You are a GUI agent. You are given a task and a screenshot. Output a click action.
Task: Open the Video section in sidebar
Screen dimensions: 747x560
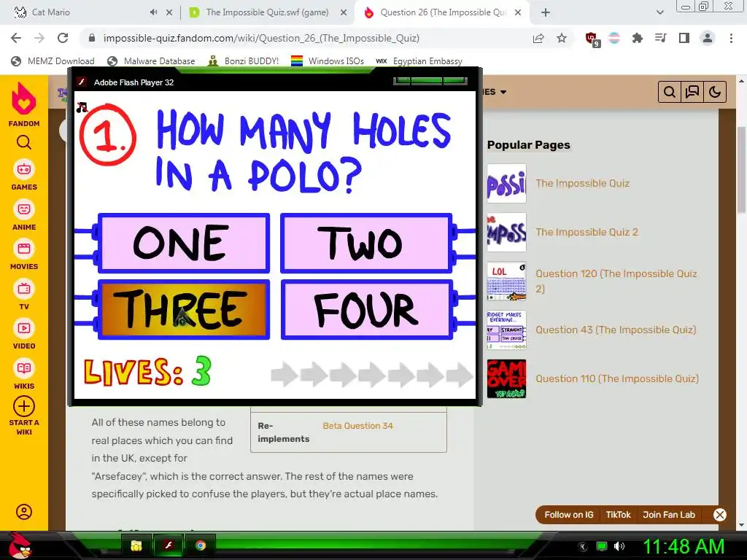click(24, 335)
